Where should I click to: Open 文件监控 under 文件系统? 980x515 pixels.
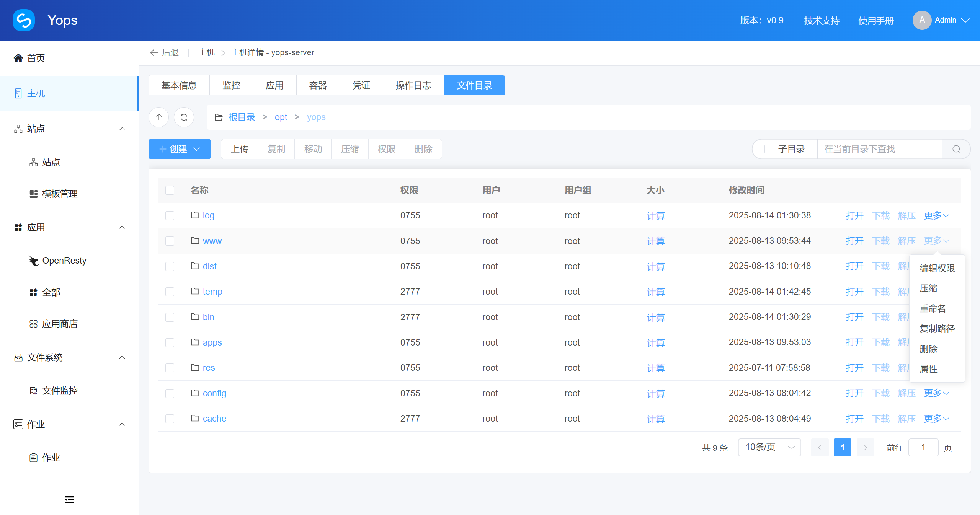click(x=60, y=391)
